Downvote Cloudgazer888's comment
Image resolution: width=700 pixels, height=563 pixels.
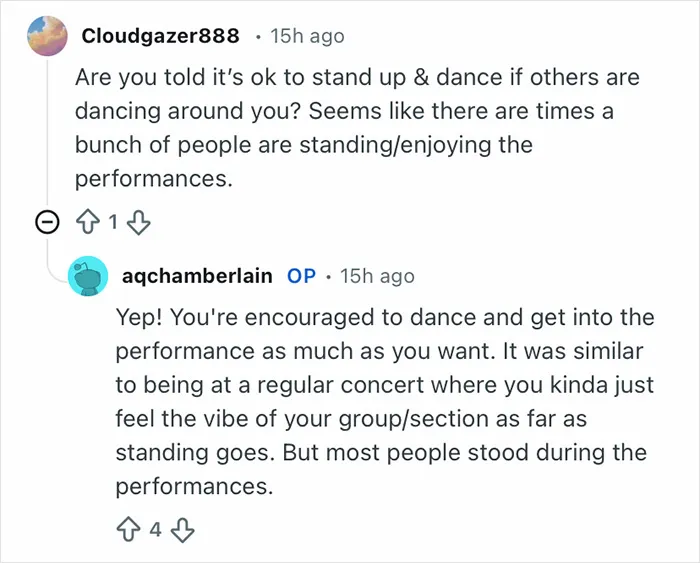[x=139, y=222]
